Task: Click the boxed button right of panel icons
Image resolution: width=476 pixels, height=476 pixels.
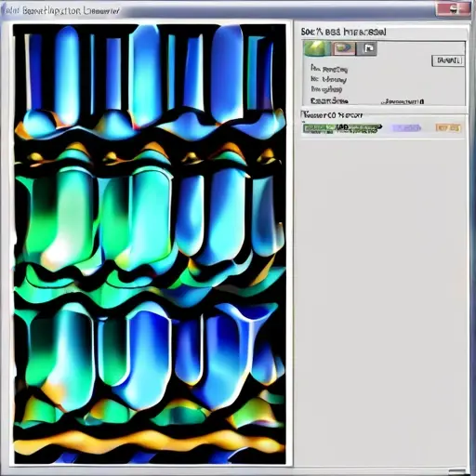Action: coord(448,60)
